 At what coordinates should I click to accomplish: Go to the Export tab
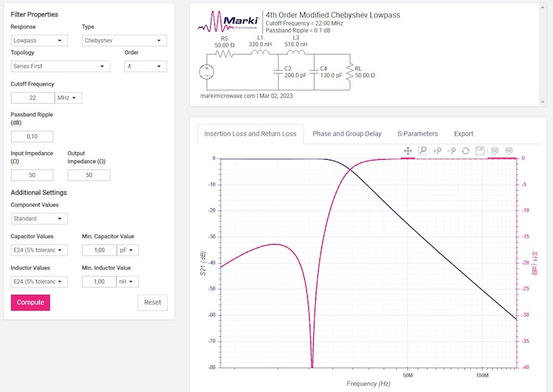tap(463, 134)
